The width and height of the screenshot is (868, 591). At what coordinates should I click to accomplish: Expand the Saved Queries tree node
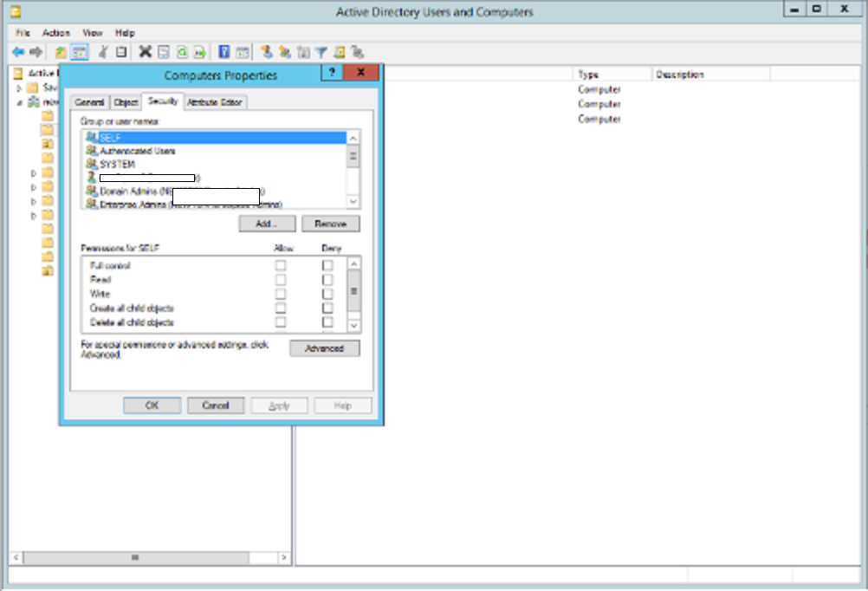(x=19, y=88)
